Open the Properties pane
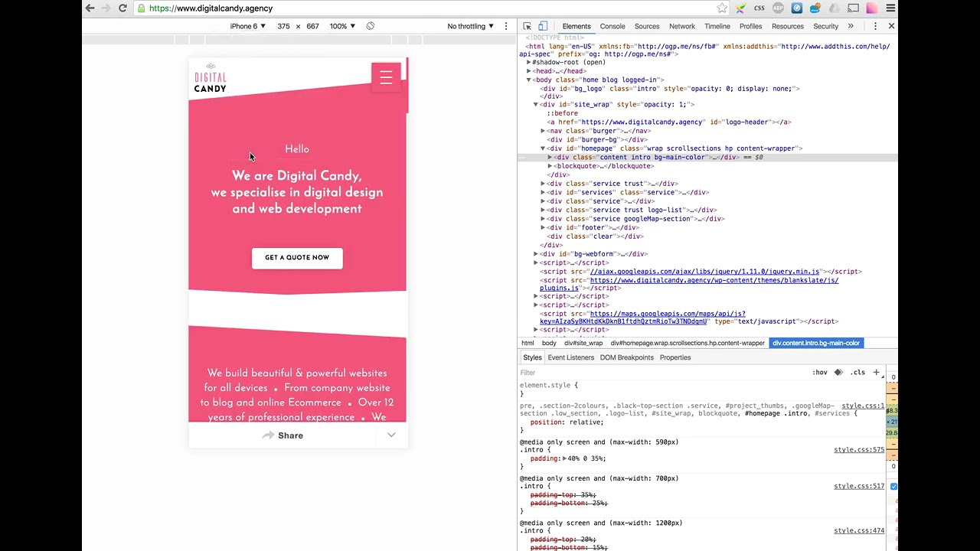Screen dimensions: 980x551 pos(675,357)
